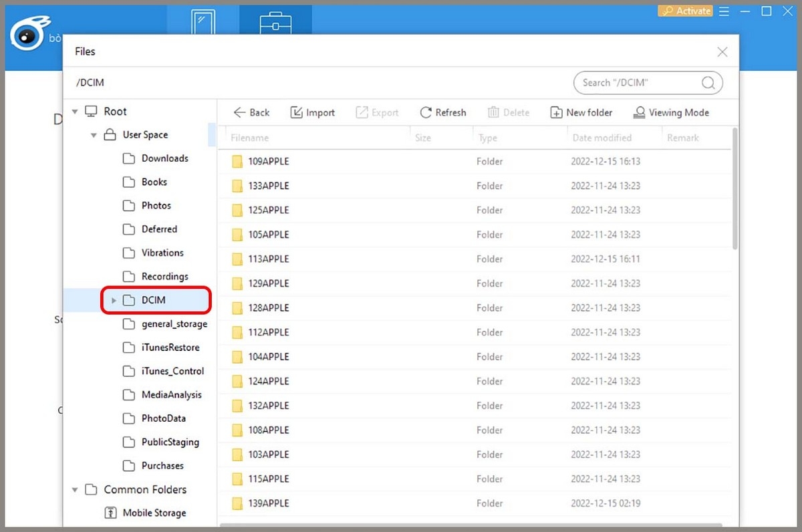
Task: Collapse the Root tree node
Action: [x=75, y=112]
